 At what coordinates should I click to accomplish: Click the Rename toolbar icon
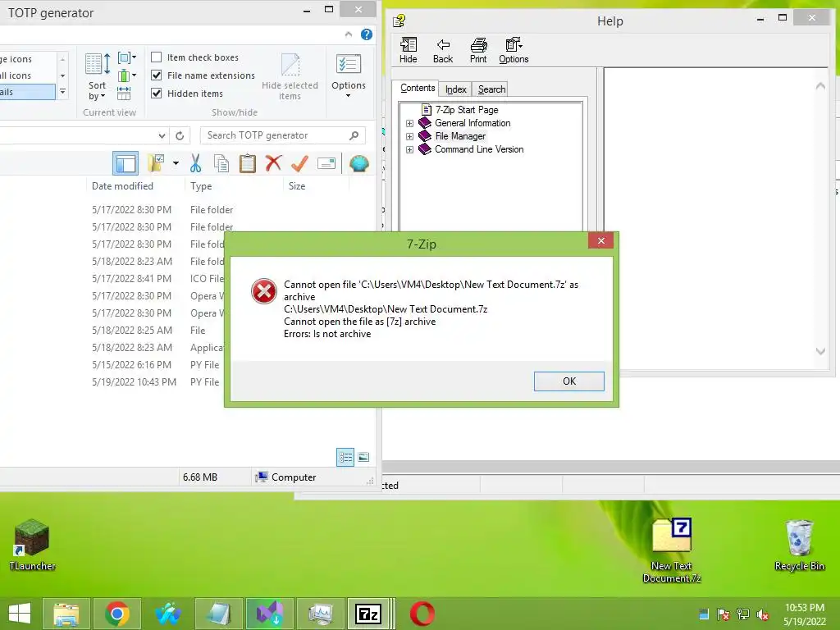[326, 163]
